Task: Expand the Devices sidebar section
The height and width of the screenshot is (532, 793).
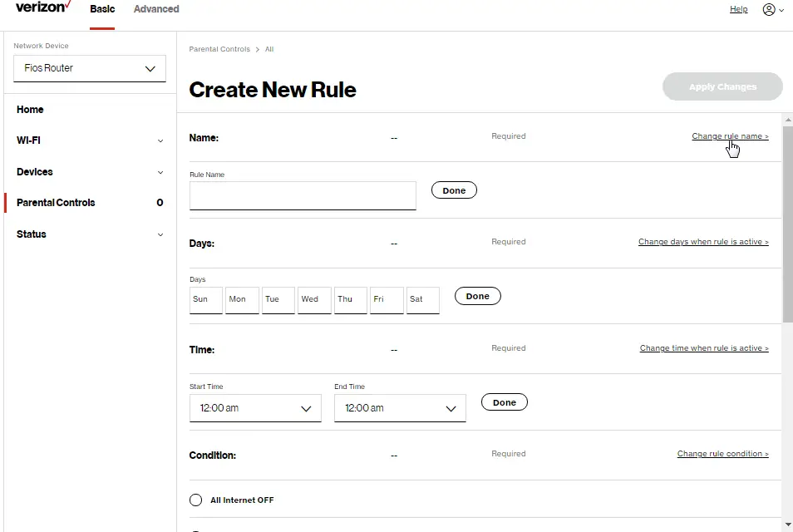Action: click(86, 172)
